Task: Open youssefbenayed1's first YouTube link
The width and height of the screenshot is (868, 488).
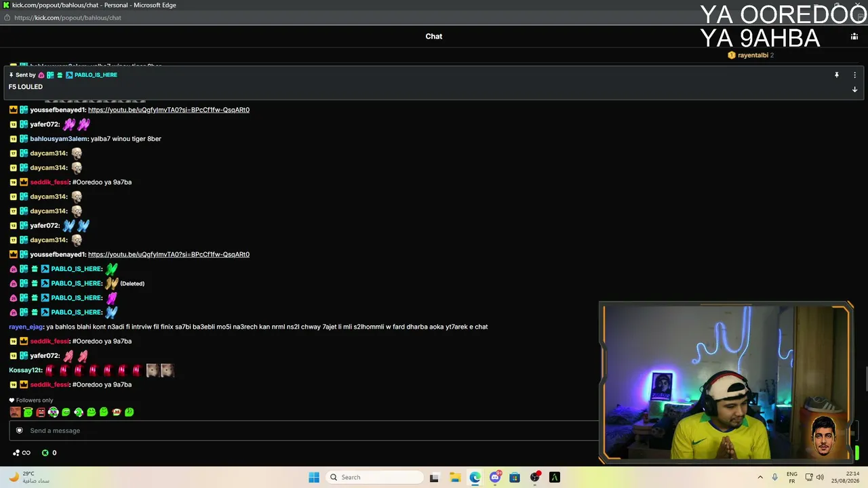Action: 169,110
